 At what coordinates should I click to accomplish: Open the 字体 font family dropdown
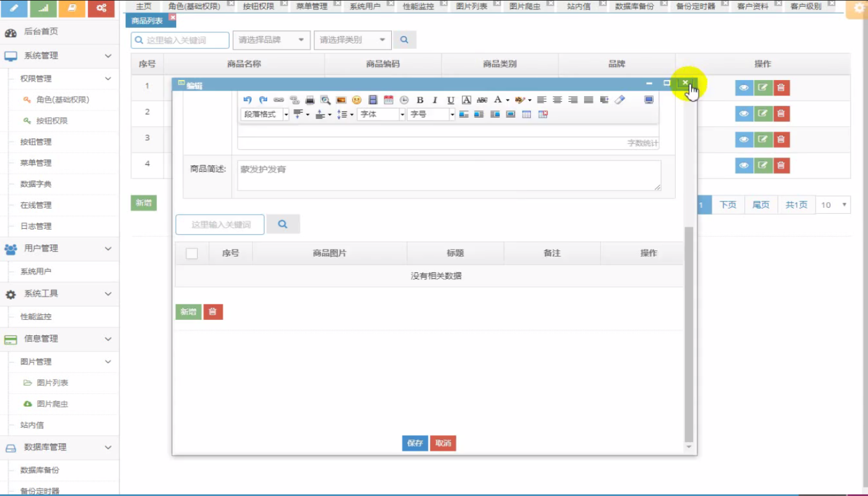pos(381,115)
